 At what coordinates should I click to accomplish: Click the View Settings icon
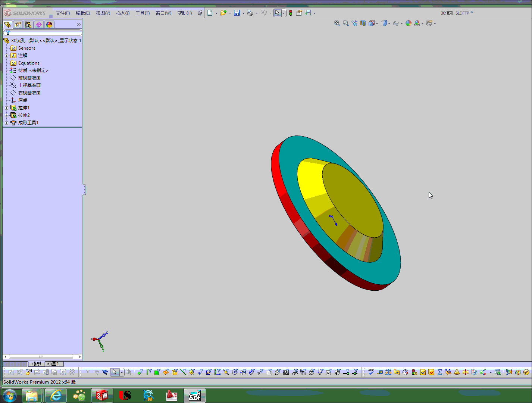(x=429, y=23)
